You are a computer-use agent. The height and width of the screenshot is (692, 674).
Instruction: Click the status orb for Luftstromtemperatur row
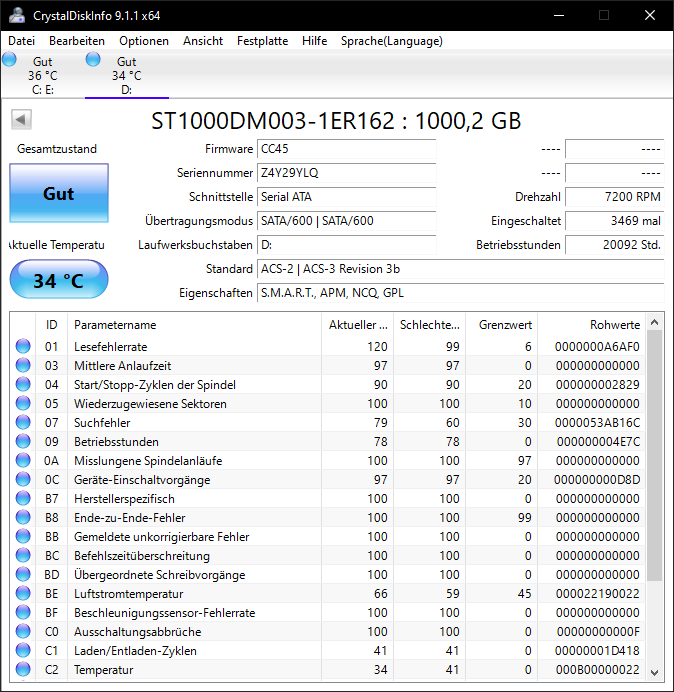[x=23, y=593]
